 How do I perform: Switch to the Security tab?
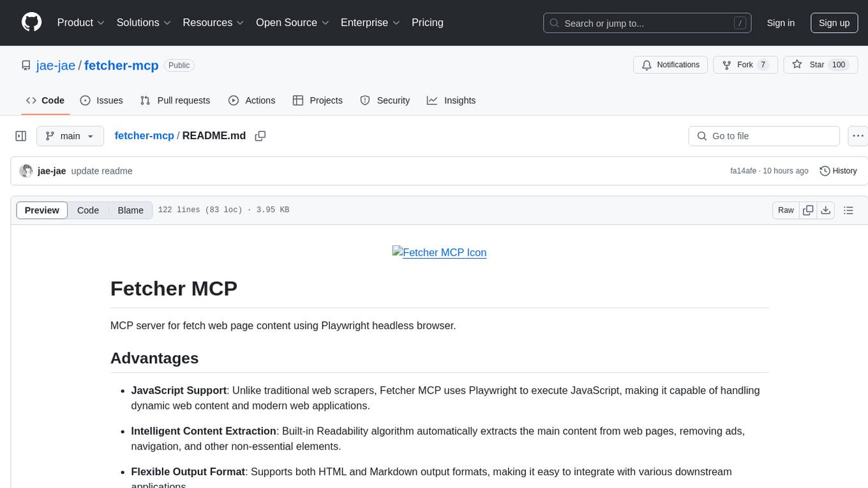[385, 100]
